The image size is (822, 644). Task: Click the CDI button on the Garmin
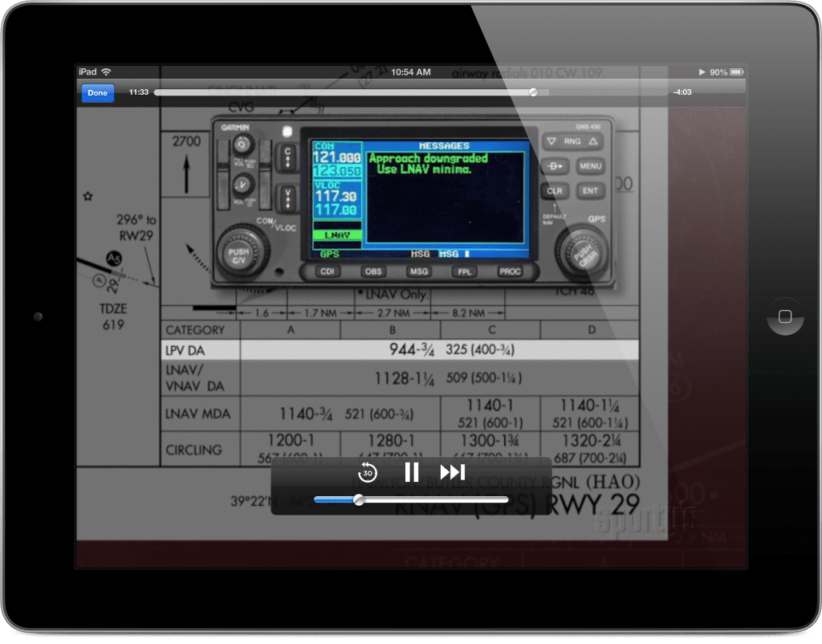pyautogui.click(x=328, y=271)
